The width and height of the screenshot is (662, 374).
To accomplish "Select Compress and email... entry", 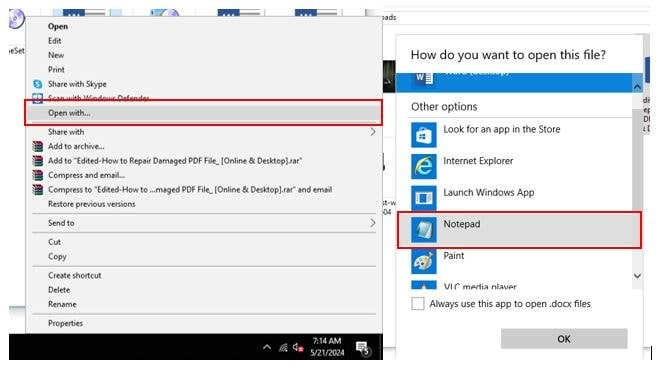I will pyautogui.click(x=86, y=175).
